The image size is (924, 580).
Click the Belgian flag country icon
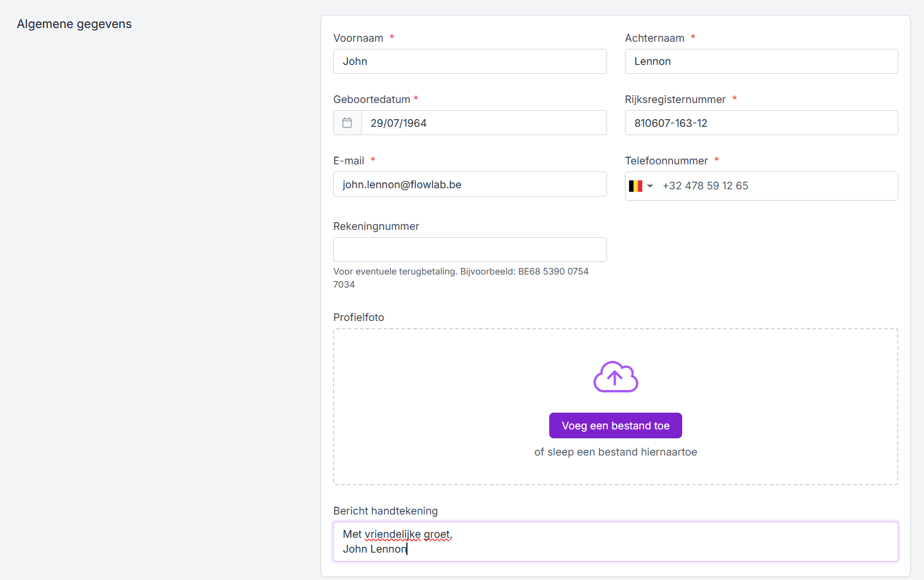[636, 186]
